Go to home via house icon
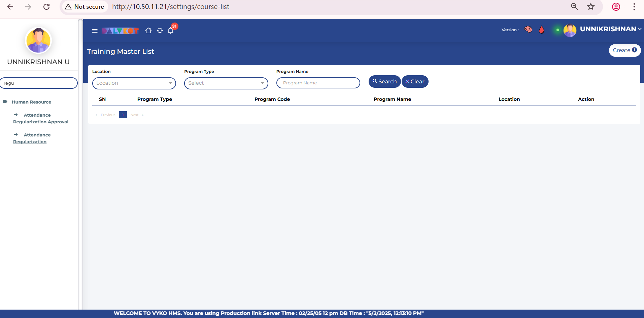644x318 pixels. click(148, 31)
